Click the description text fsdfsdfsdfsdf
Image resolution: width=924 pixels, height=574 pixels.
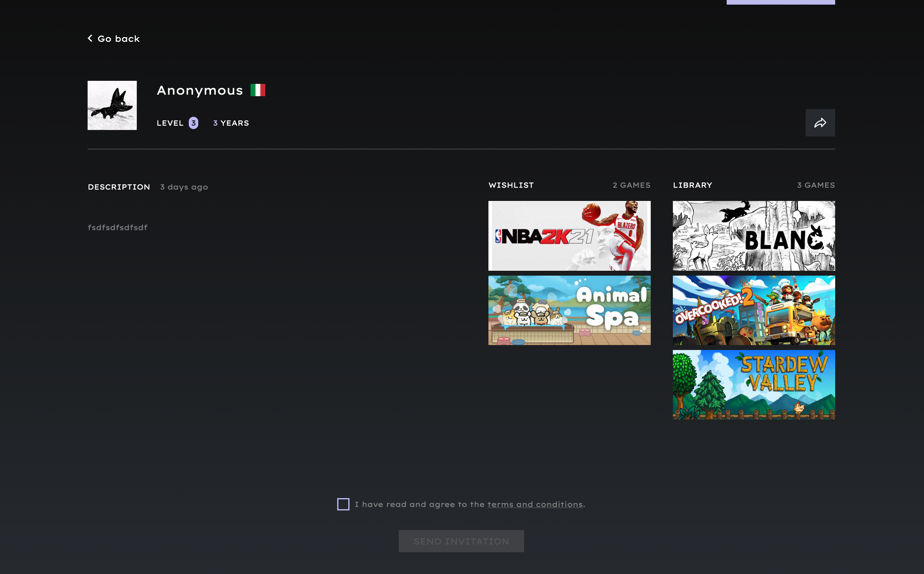(x=118, y=227)
